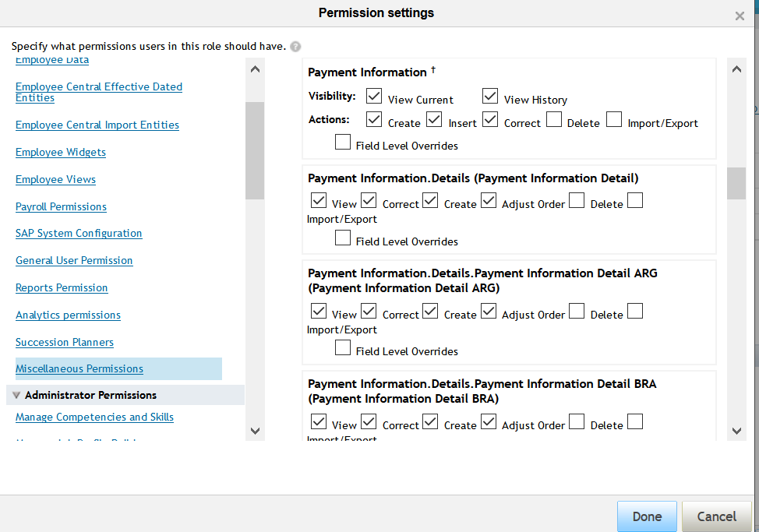Toggle Adjust Order checkbox for Detail BRA
The width and height of the screenshot is (759, 532).
(489, 421)
